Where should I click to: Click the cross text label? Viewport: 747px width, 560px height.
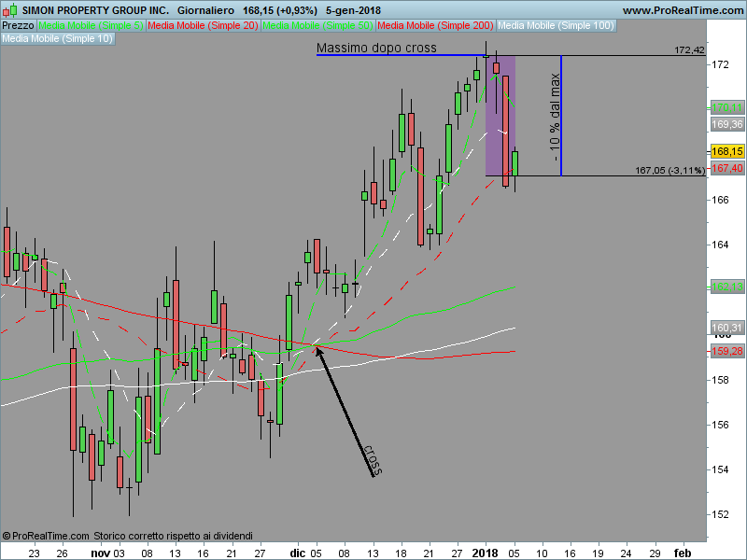click(372, 460)
